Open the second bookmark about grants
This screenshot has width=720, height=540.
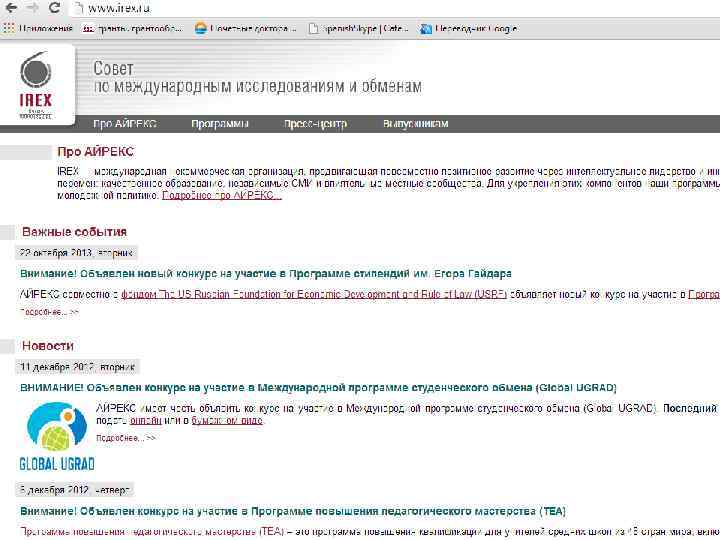pos(133,28)
